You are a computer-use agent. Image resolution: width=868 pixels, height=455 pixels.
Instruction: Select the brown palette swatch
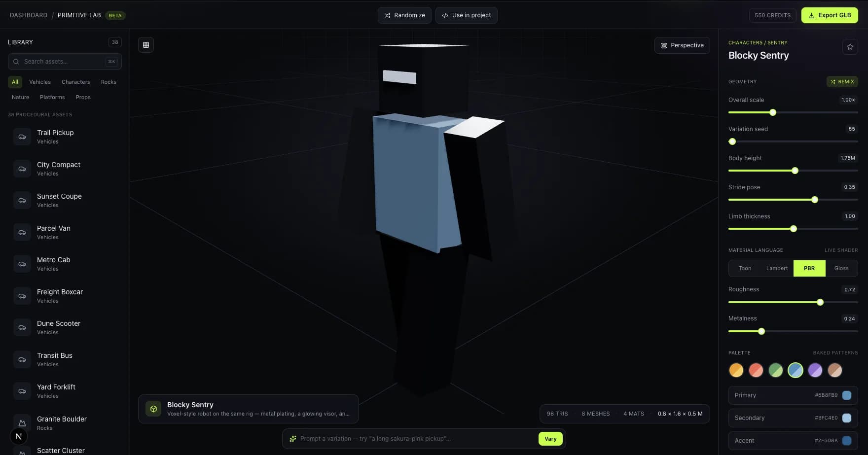835,370
